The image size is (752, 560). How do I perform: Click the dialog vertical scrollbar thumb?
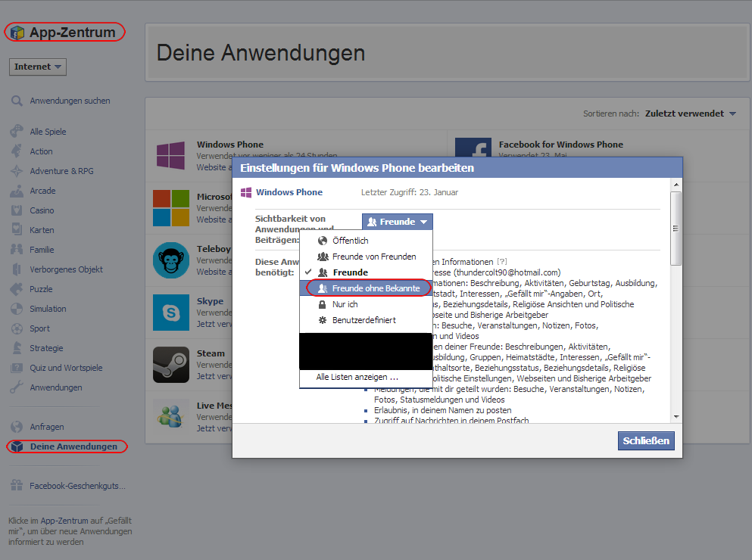point(676,229)
